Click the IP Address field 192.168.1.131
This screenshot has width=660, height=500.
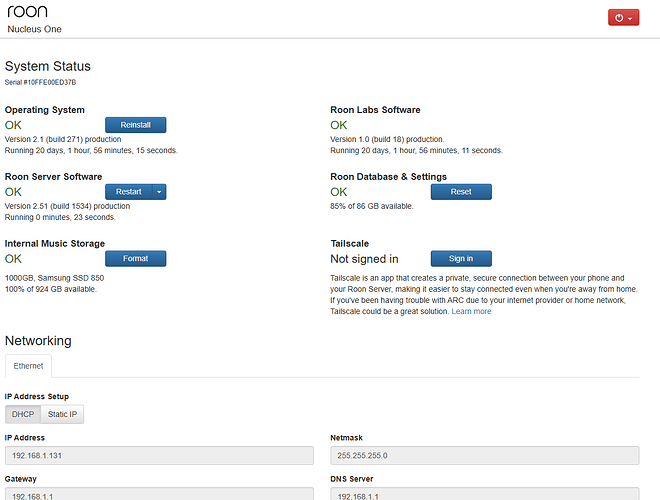point(159,455)
